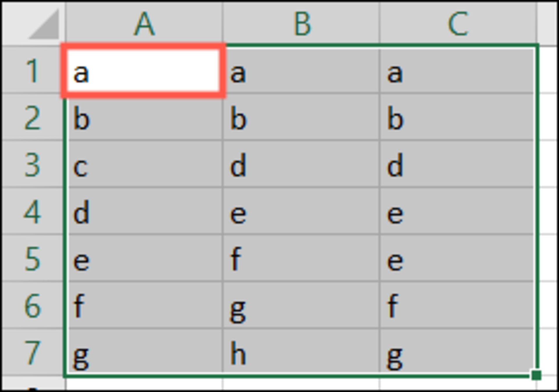Click cell A4 containing 'd'
The height and width of the screenshot is (392, 559).
tap(144, 211)
